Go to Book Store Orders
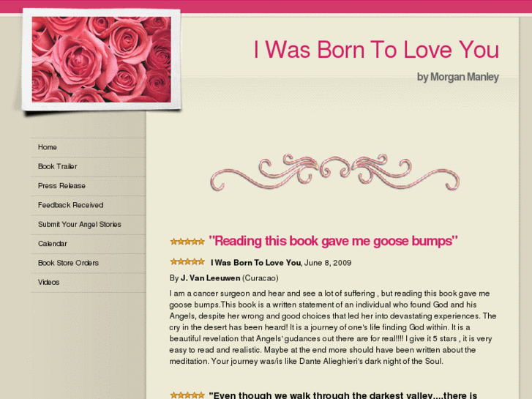 68,263
